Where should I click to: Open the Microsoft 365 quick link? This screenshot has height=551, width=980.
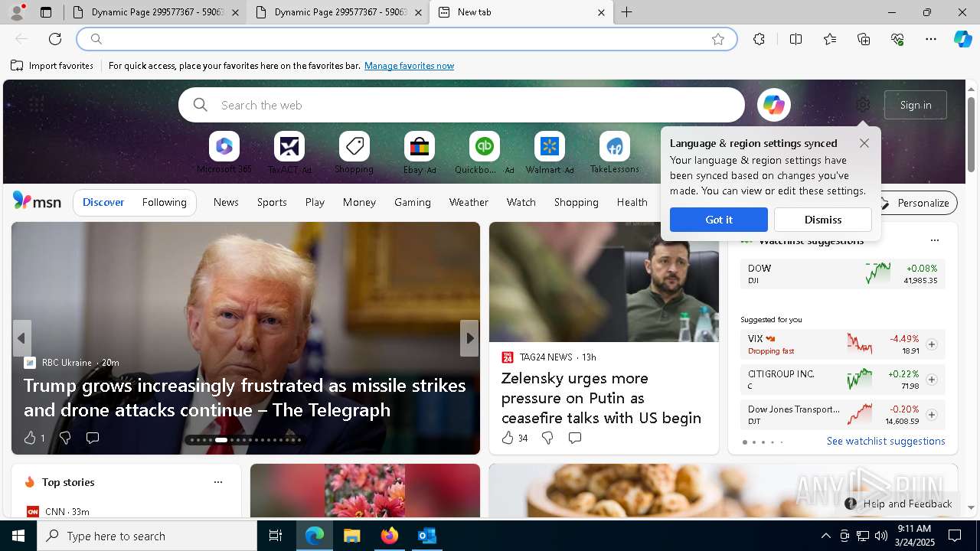point(224,152)
